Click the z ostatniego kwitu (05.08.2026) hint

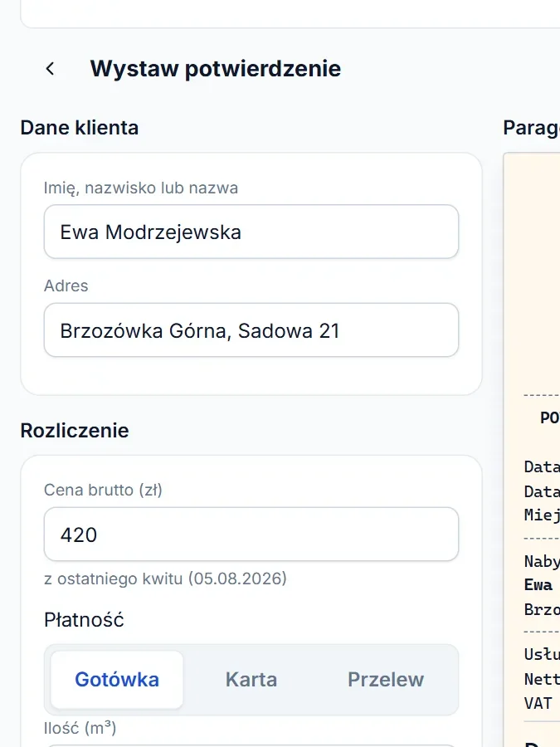(x=165, y=579)
